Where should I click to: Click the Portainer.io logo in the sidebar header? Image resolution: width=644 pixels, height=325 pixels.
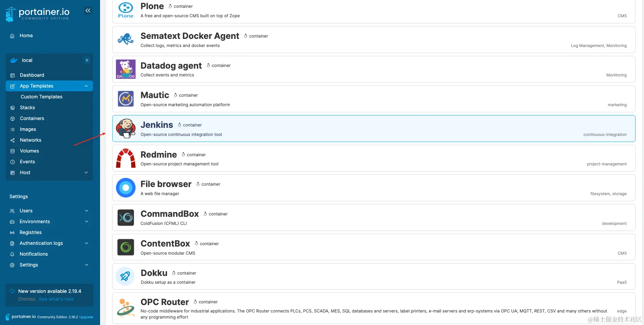[38, 14]
